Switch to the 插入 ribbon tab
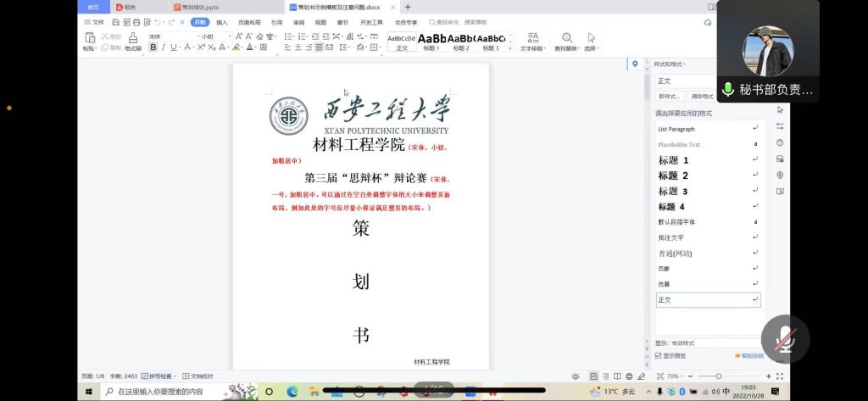Image resolution: width=868 pixels, height=401 pixels. 222,22
